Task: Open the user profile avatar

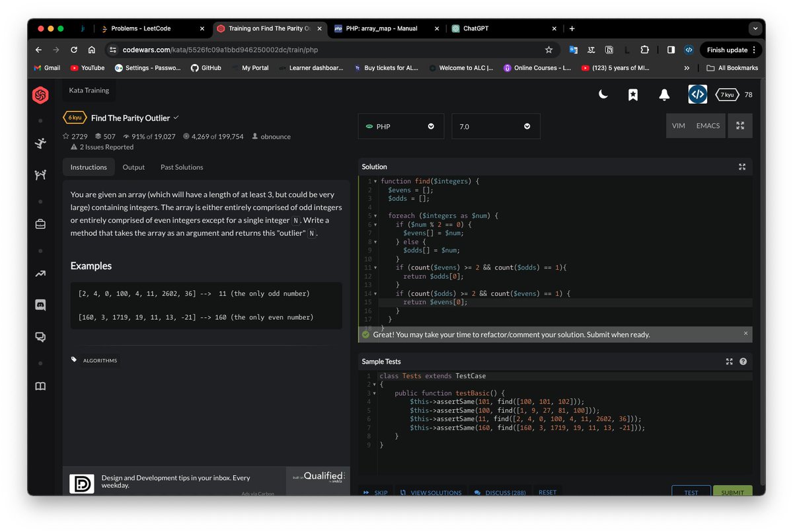Action: click(x=697, y=95)
